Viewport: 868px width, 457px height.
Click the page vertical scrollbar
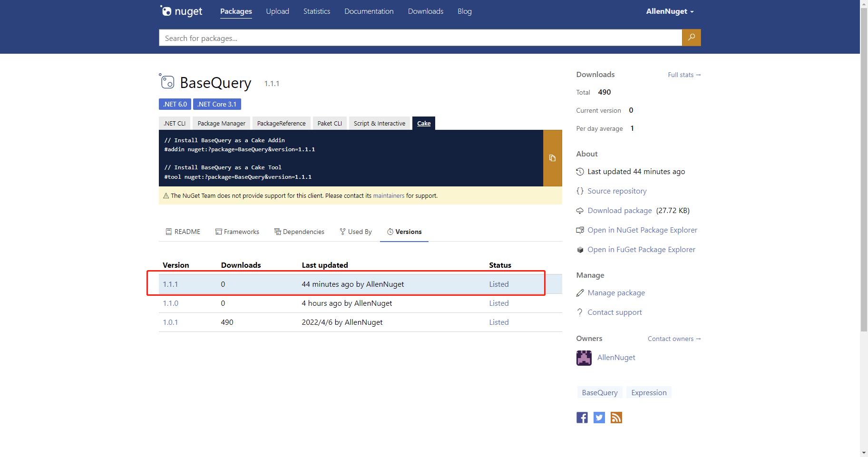(864, 169)
